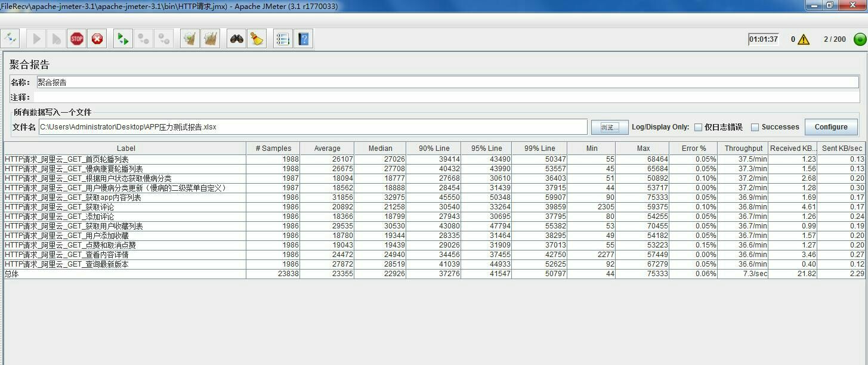Click the yellow warning triangle error indicator

point(804,39)
